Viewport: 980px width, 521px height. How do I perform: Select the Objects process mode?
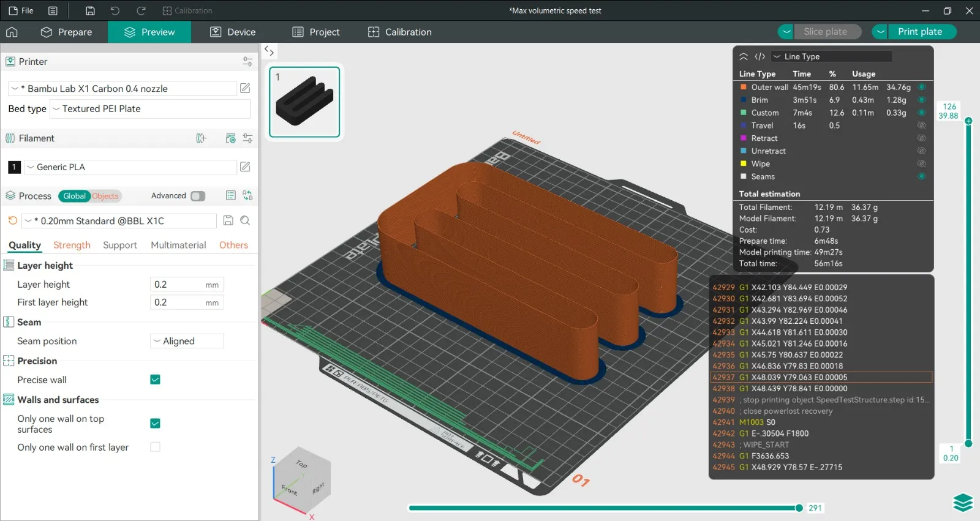(x=106, y=196)
